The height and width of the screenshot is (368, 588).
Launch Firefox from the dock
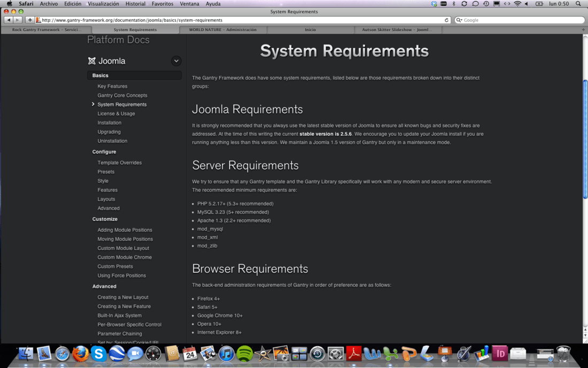coord(80,354)
